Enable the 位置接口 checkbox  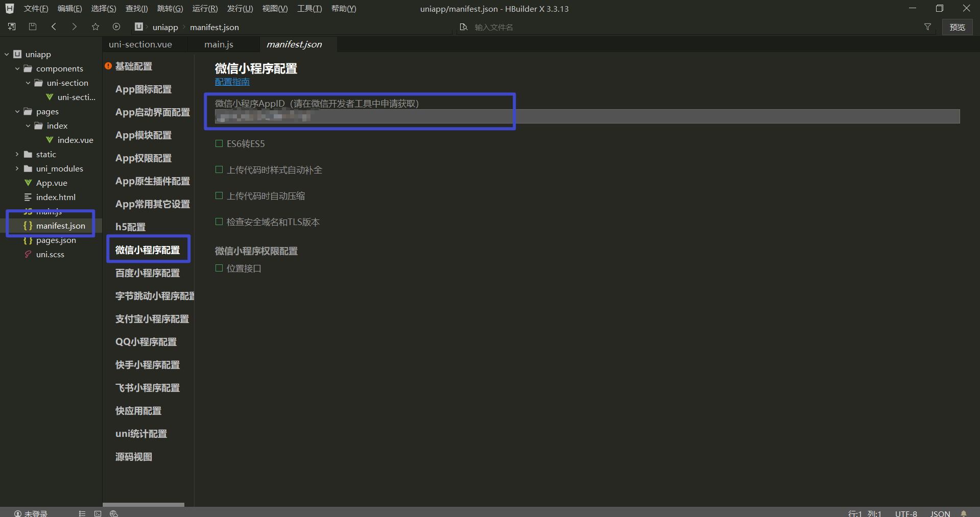coord(219,268)
